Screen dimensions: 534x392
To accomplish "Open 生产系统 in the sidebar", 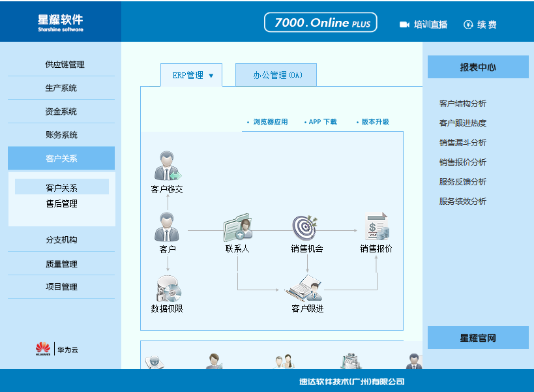I will point(61,88).
